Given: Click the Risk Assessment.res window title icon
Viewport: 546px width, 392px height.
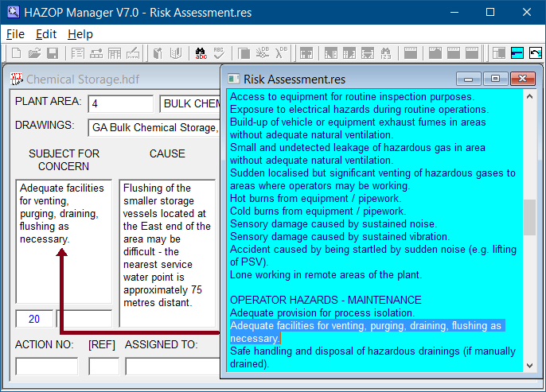Looking at the screenshot, I should click(233, 79).
